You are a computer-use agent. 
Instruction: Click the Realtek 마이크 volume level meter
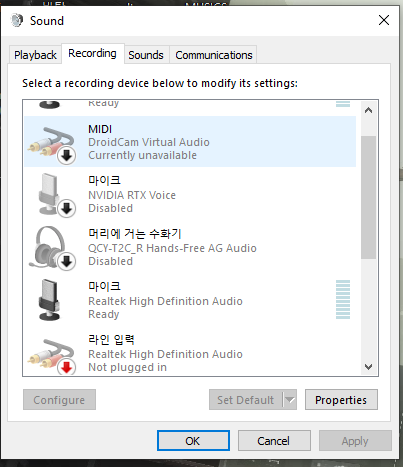pyautogui.click(x=343, y=300)
